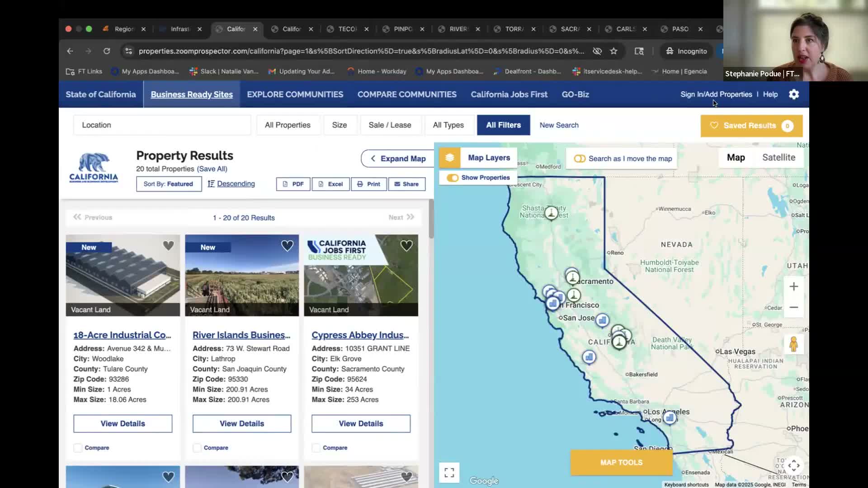Open the River Islands Business property link
This screenshot has width=868, height=488.
(241, 335)
